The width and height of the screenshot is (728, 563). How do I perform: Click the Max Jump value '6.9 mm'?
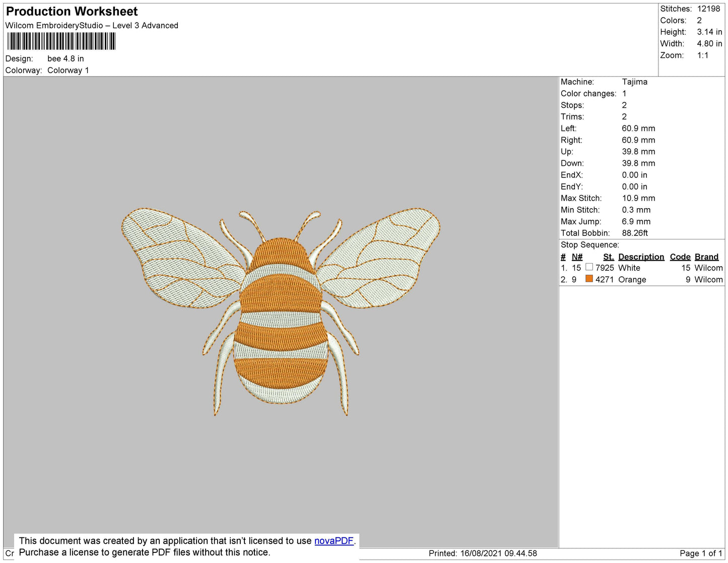coord(636,221)
